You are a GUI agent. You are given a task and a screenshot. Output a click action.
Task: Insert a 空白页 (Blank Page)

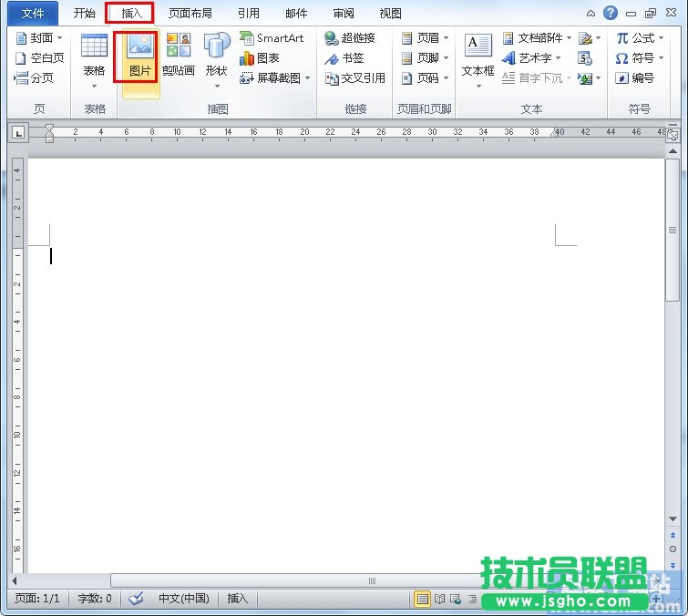point(39,58)
